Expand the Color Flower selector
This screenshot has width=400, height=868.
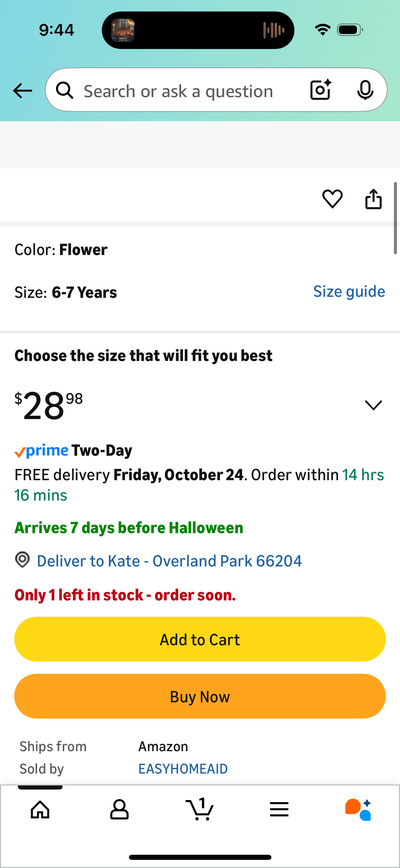click(x=61, y=250)
